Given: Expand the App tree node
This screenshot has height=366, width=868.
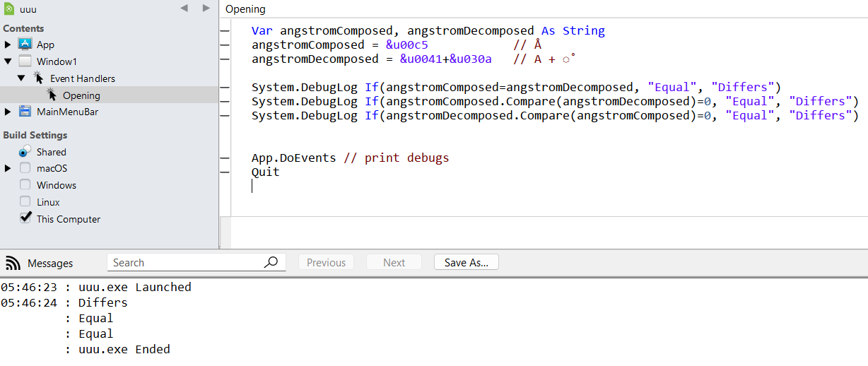Looking at the screenshot, I should click(8, 45).
